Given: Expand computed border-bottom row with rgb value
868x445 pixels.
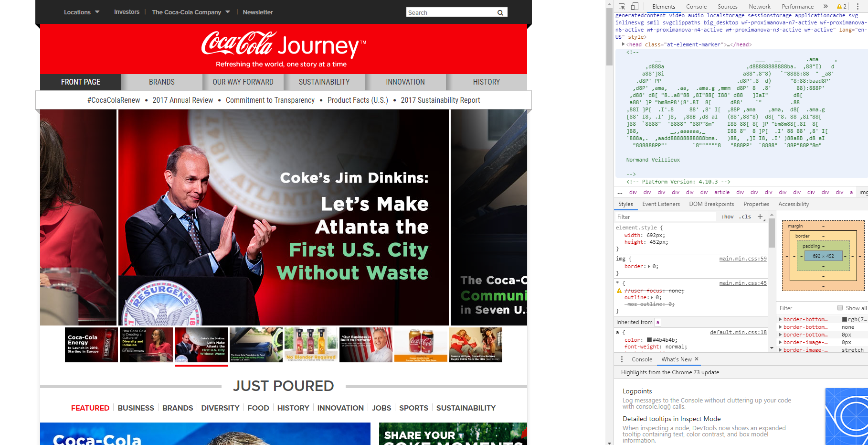Looking at the screenshot, I should point(781,319).
